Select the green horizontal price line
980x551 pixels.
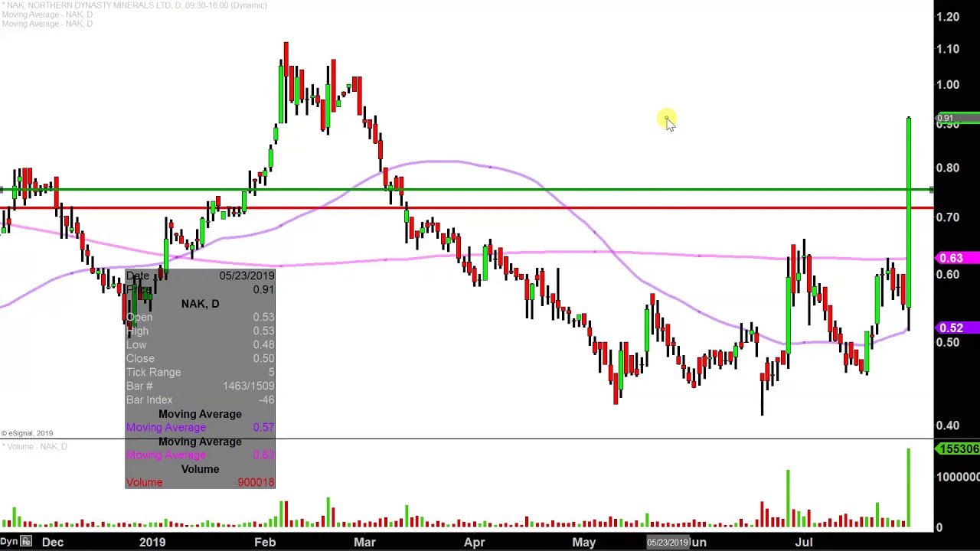click(x=466, y=189)
